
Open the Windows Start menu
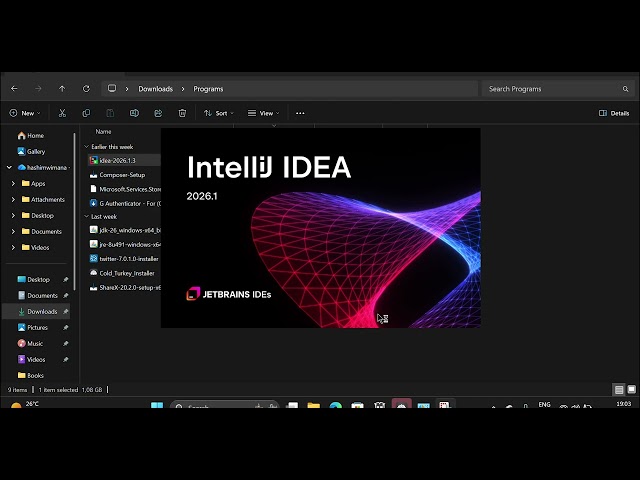[x=157, y=405]
